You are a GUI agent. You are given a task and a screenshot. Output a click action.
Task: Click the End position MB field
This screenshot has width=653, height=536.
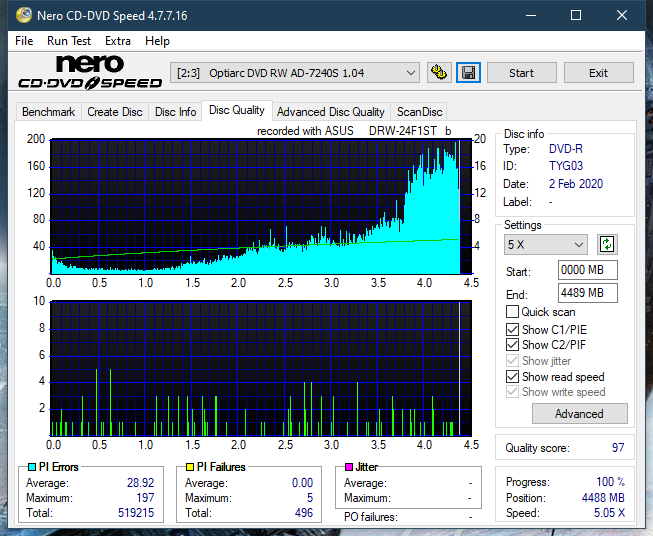(587, 293)
